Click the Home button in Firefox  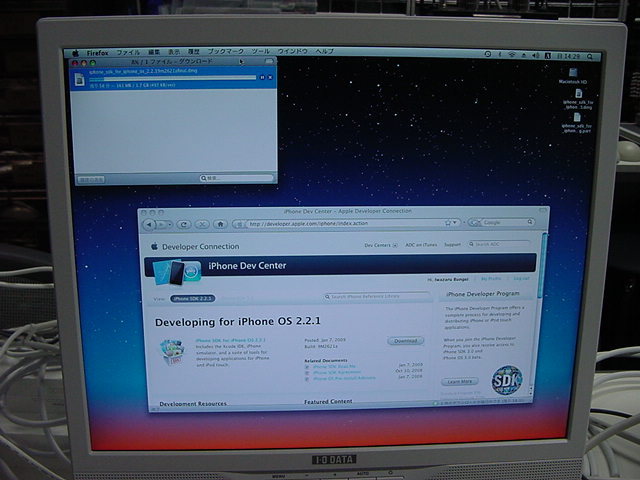[x=220, y=224]
